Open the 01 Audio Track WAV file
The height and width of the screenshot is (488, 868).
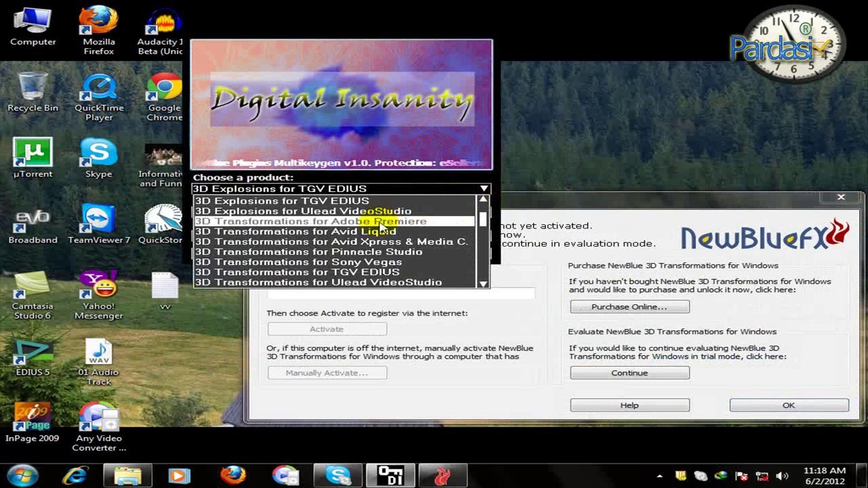point(99,362)
